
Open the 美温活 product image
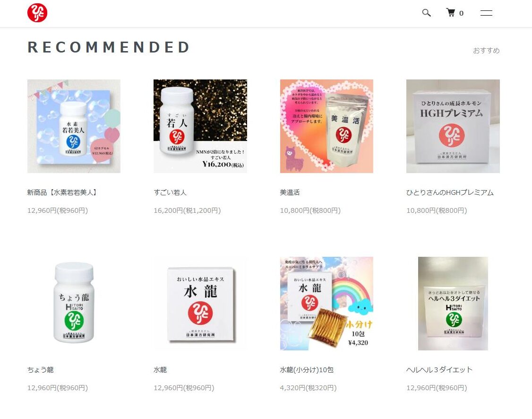point(327,126)
